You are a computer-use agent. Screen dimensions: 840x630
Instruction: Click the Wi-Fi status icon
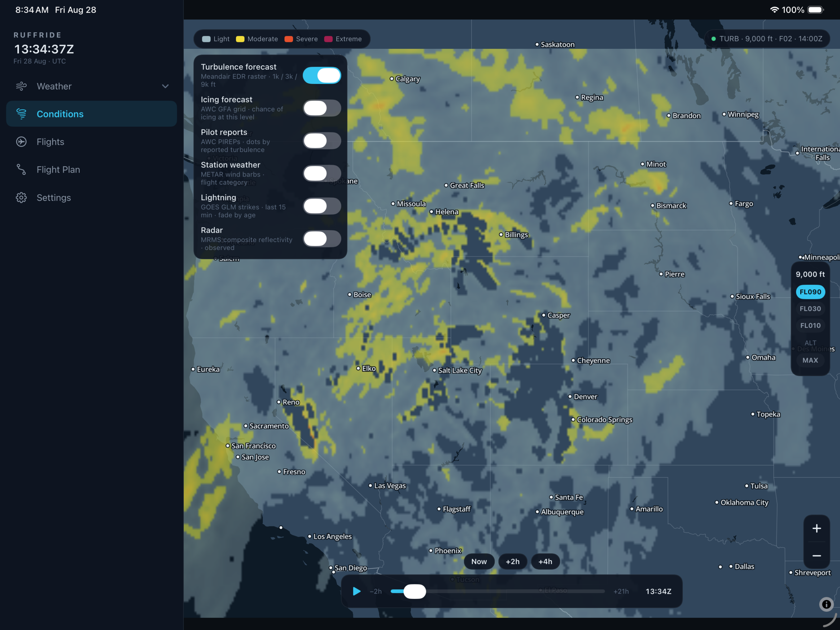[774, 10]
